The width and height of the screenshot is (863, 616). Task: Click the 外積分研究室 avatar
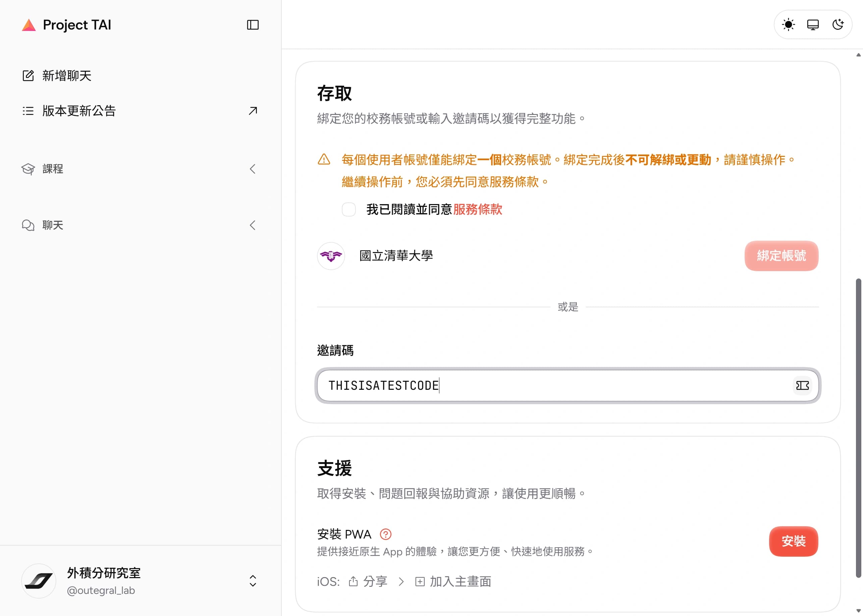tap(39, 581)
